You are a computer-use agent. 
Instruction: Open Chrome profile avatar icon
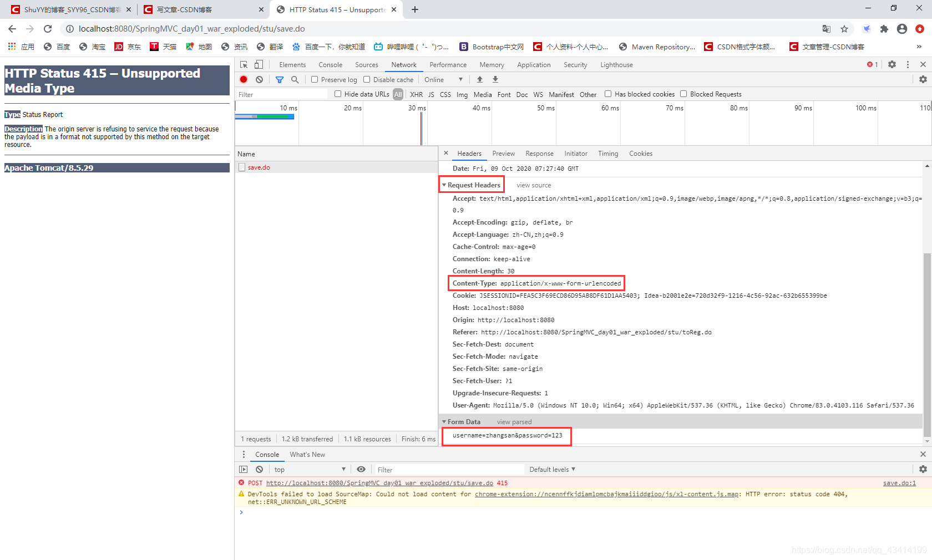[902, 29]
